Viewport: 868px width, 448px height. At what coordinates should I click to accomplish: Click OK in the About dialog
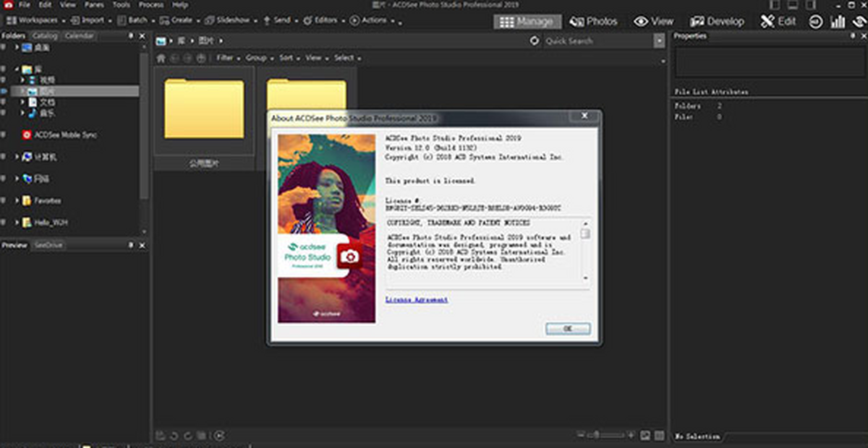tap(568, 329)
